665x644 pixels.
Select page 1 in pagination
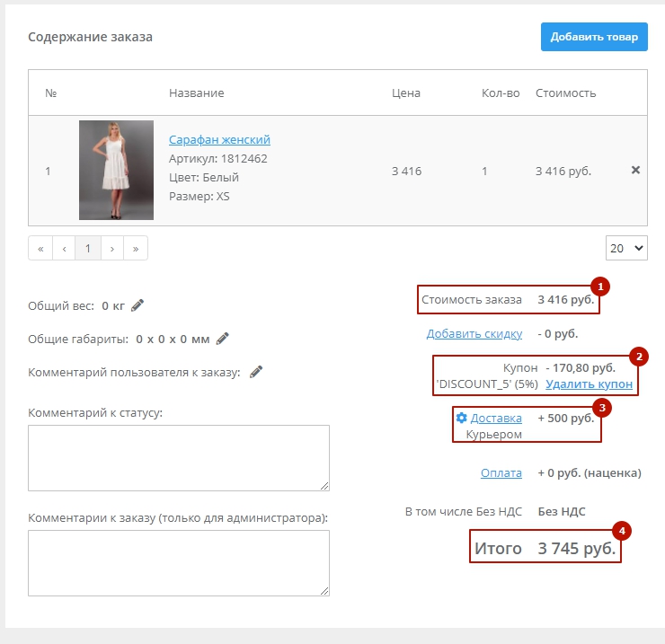click(x=88, y=248)
